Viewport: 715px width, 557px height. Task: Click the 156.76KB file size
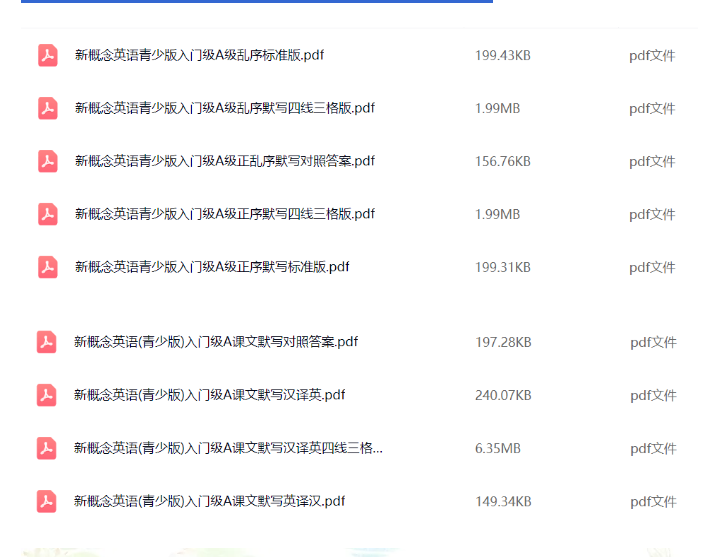[503, 161]
